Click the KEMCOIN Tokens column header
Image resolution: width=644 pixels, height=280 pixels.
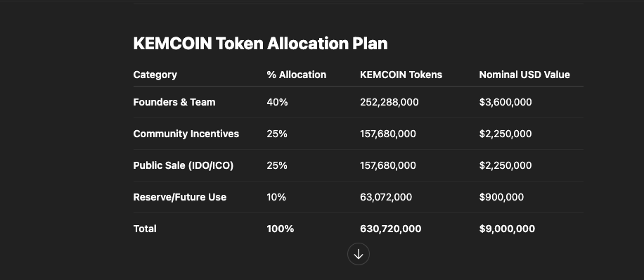401,75
